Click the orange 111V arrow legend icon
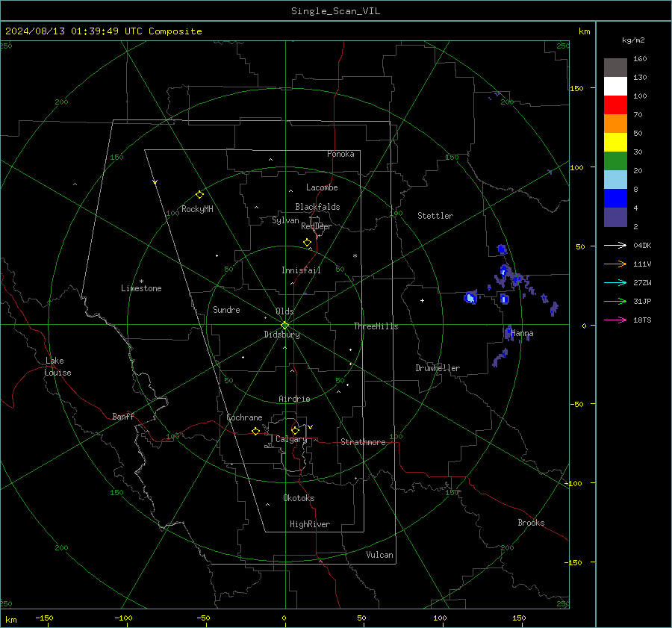The height and width of the screenshot is (628, 672). coord(615,264)
